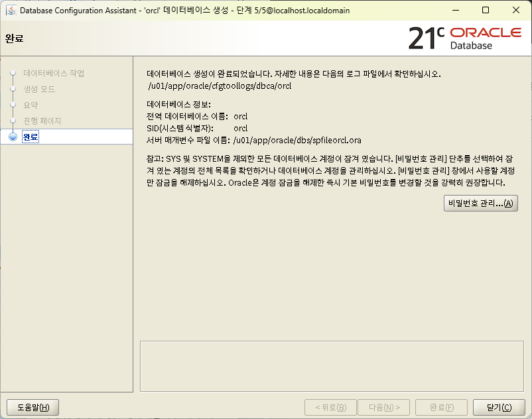Viewport: 532px width, 419px height.
Task: Select 요약 step in sidebar
Action: 31,105
